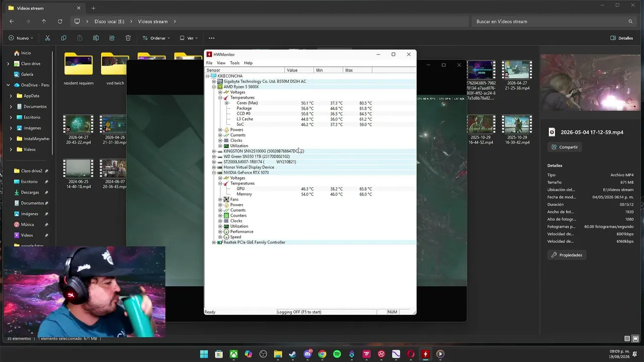
Task: Click the AMD Ryzen 5 5600X processor icon
Action: 220,86
